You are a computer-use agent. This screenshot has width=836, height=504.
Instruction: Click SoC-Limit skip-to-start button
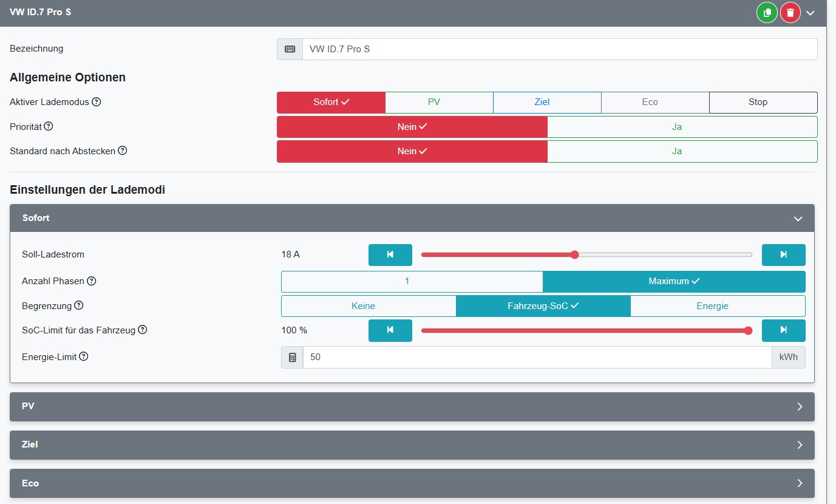point(390,330)
